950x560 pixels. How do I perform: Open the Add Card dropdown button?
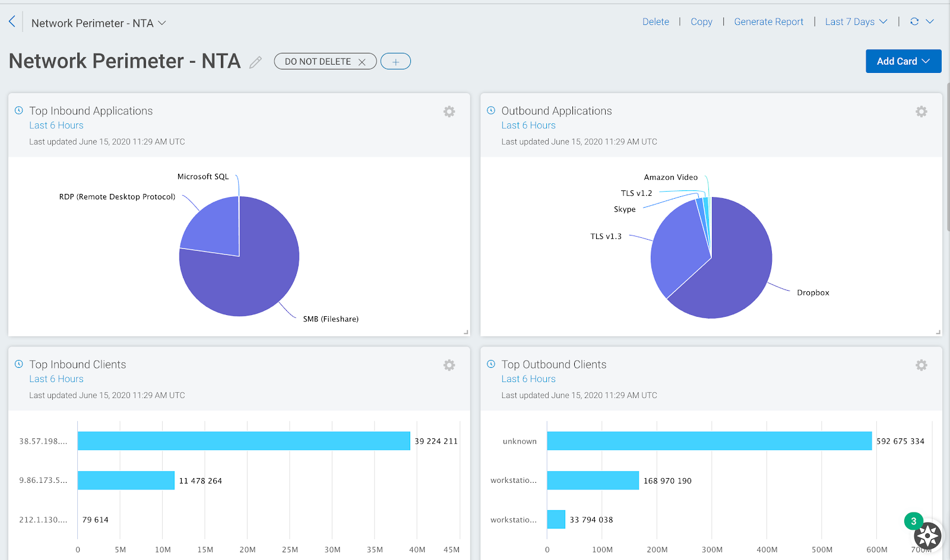tap(903, 61)
